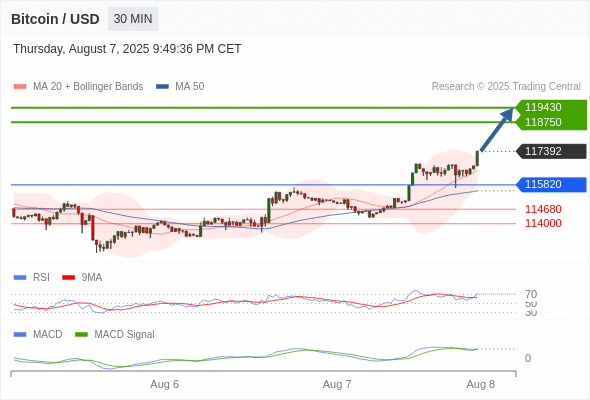Toggle the RSI legend entry
Viewport: 590px width, 400px height.
[x=32, y=277]
